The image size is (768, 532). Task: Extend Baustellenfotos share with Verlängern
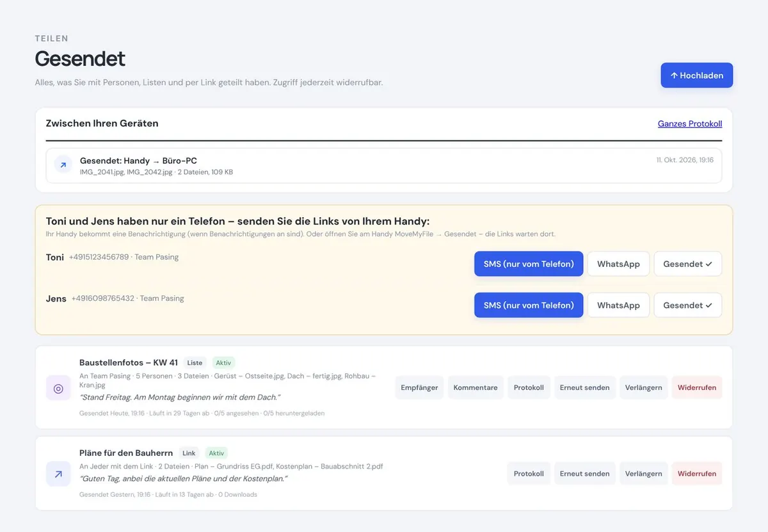[x=643, y=387]
